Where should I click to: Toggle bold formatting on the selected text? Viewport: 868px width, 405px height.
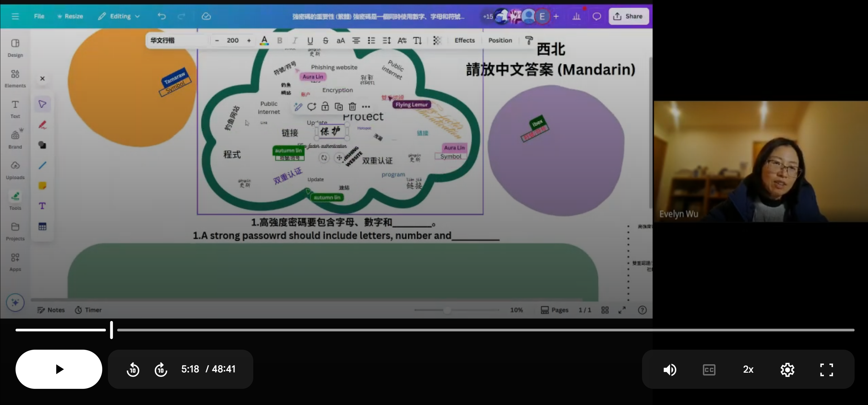point(279,40)
